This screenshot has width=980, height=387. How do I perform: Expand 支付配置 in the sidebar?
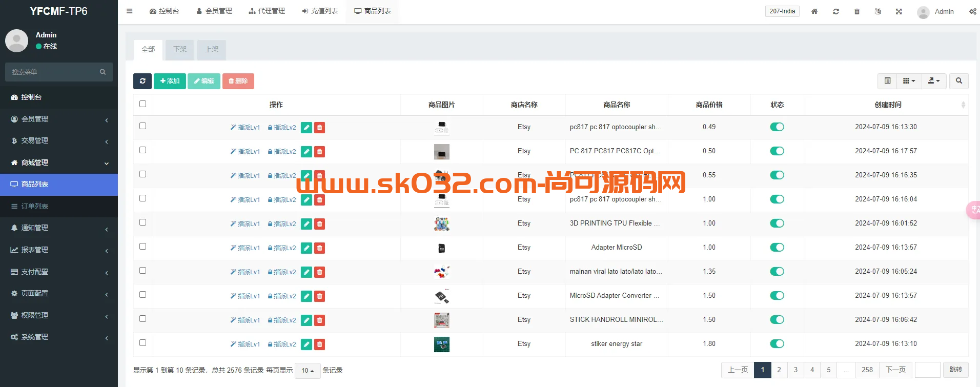point(59,272)
